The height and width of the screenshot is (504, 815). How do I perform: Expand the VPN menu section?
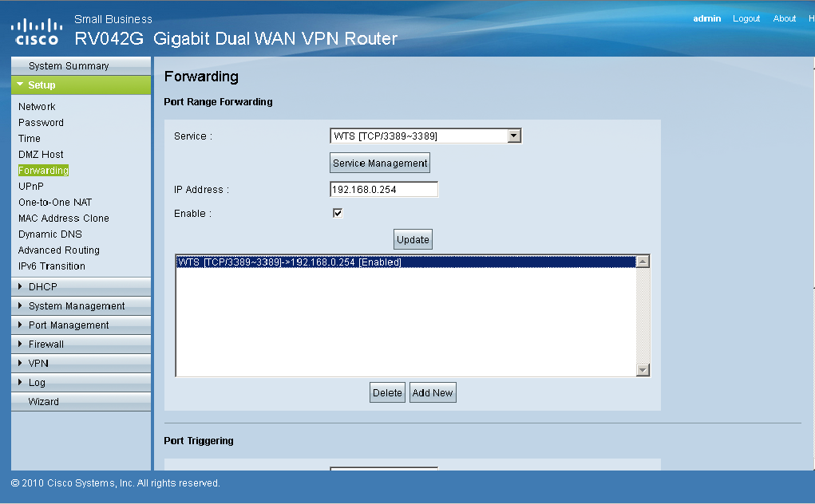(x=81, y=364)
